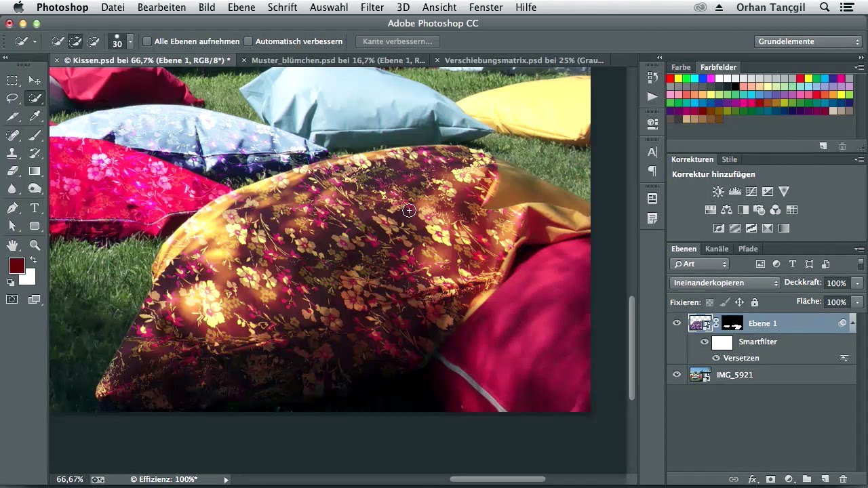Open brush size picker dropdown
The height and width of the screenshot is (488, 868).
click(130, 41)
